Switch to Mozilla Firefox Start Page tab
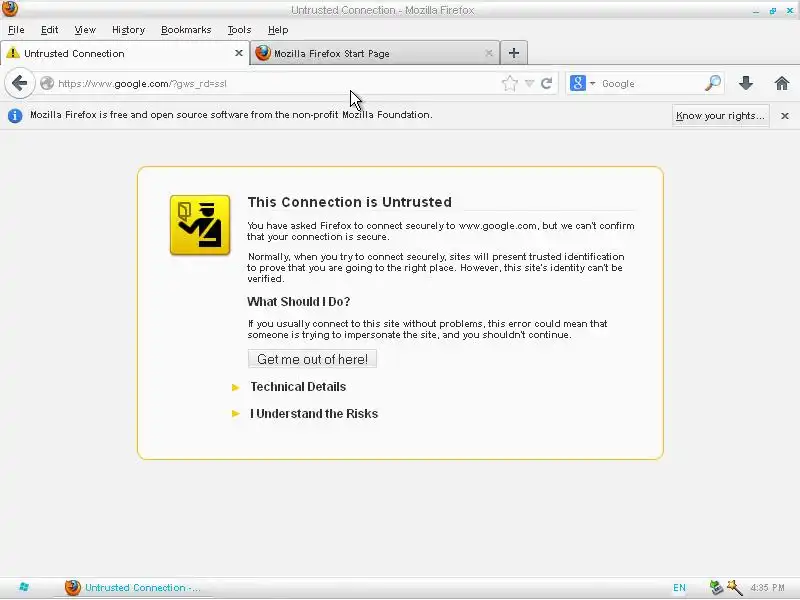 (375, 53)
